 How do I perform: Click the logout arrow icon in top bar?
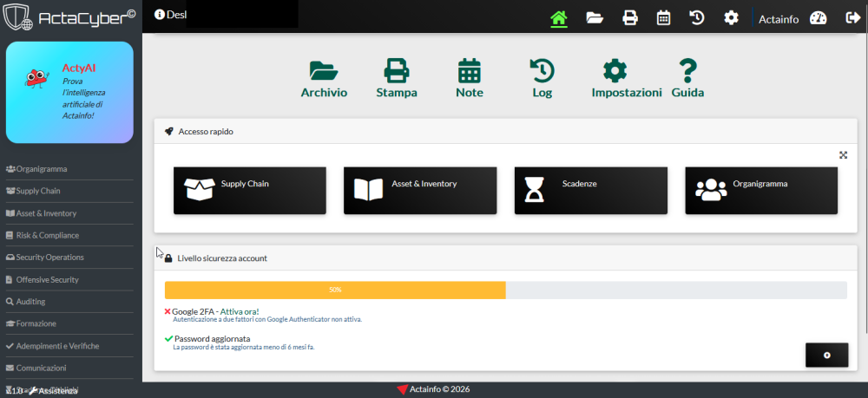(x=852, y=18)
